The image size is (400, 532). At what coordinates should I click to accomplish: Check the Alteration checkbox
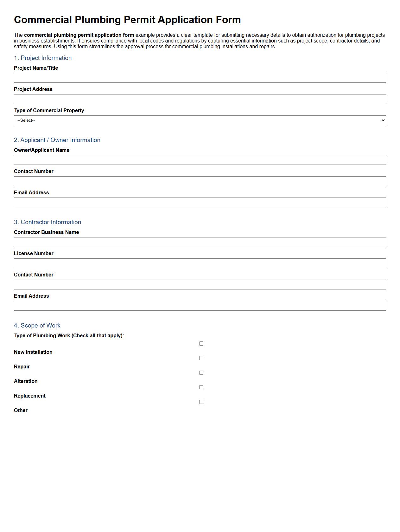(200, 372)
